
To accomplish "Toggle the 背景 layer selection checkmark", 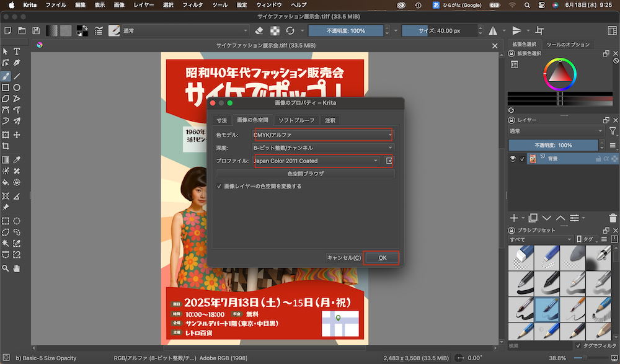I will click(x=522, y=159).
